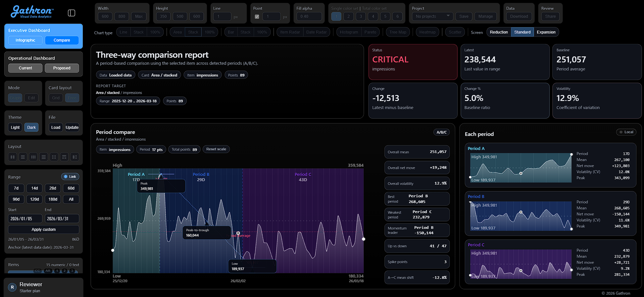Toggle the Range Link switch
The height and width of the screenshot is (297, 644).
point(70,177)
